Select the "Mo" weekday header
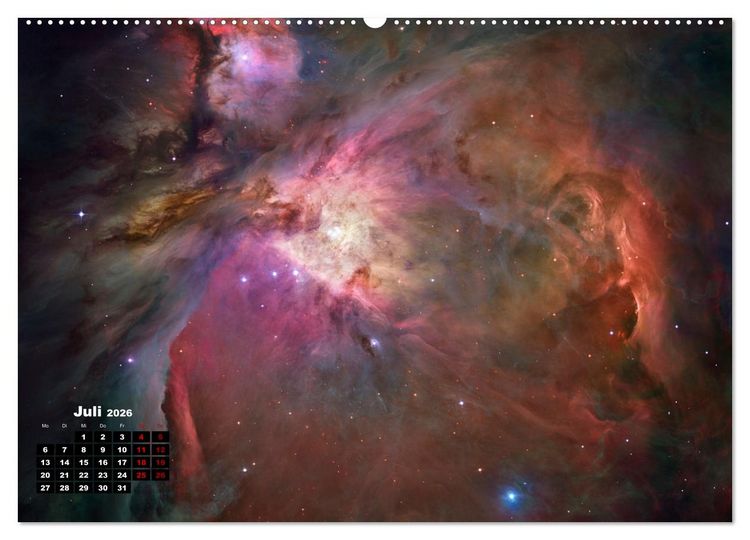Image resolution: width=750 pixels, height=540 pixels. click(45, 426)
